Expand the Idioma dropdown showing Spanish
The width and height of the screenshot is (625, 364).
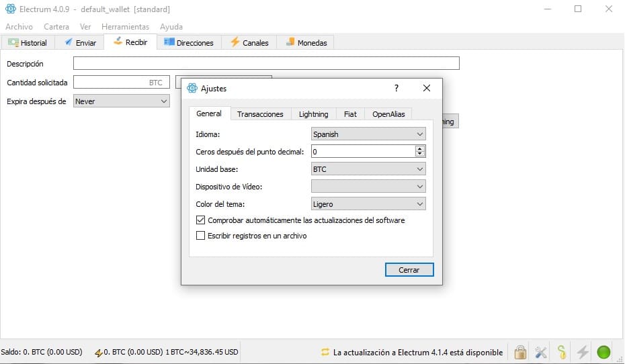coord(368,134)
